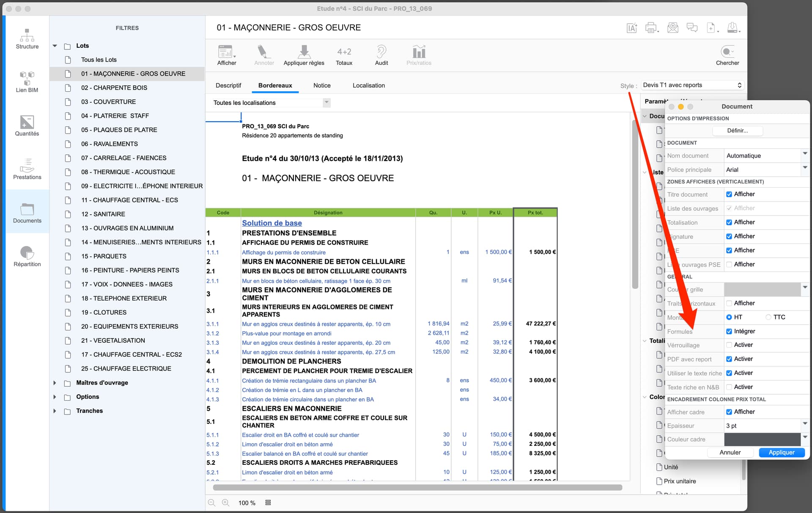Switch to the Descriptif tab
812x513 pixels.
pyautogui.click(x=228, y=85)
